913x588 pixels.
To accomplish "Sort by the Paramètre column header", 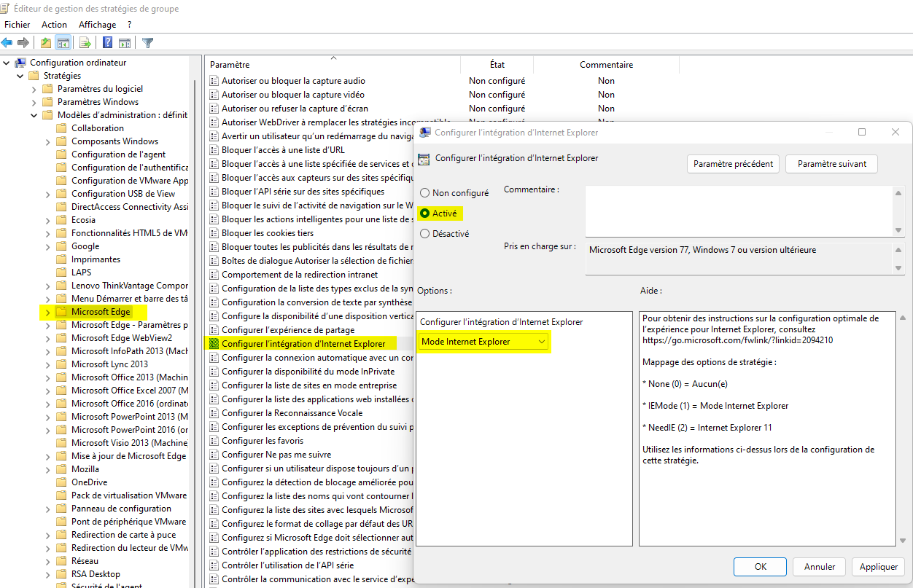I will tap(333, 65).
